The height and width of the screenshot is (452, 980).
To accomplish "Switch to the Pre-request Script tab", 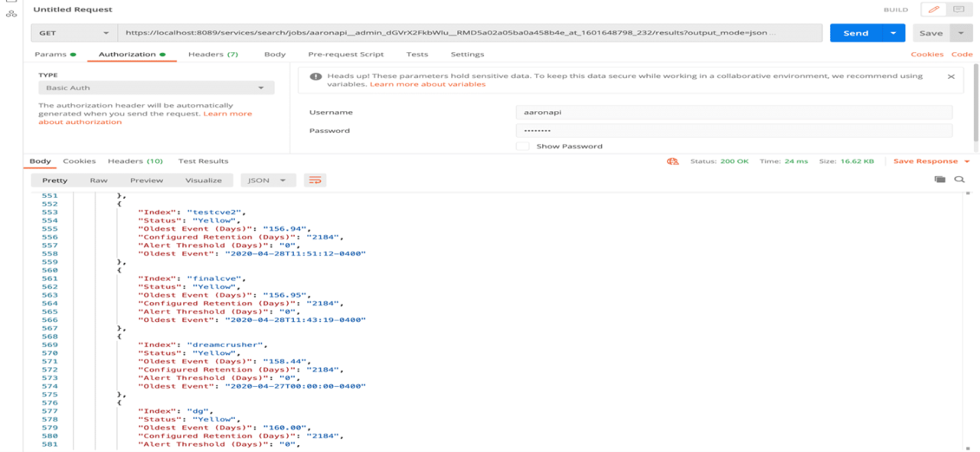I will 346,54.
